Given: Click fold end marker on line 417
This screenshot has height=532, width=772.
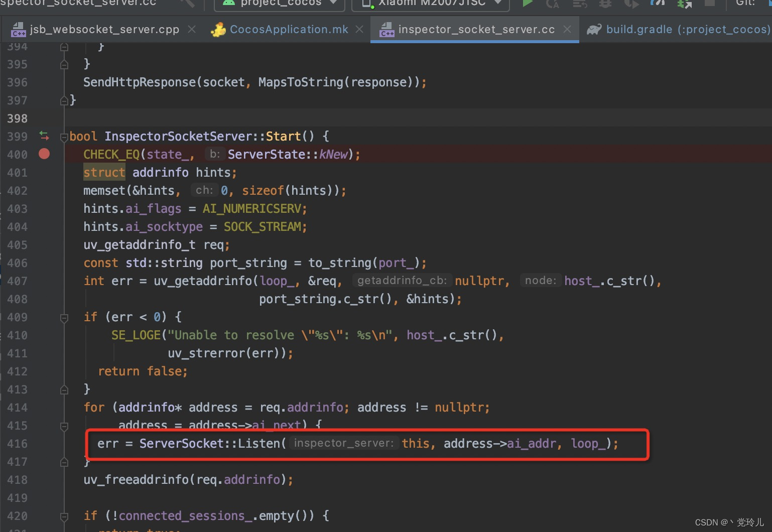Looking at the screenshot, I should tap(64, 462).
